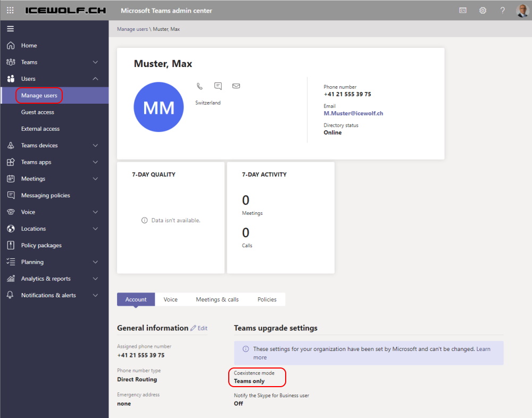
Task: Click the Teams people icon in sidebar
Action: [11, 62]
